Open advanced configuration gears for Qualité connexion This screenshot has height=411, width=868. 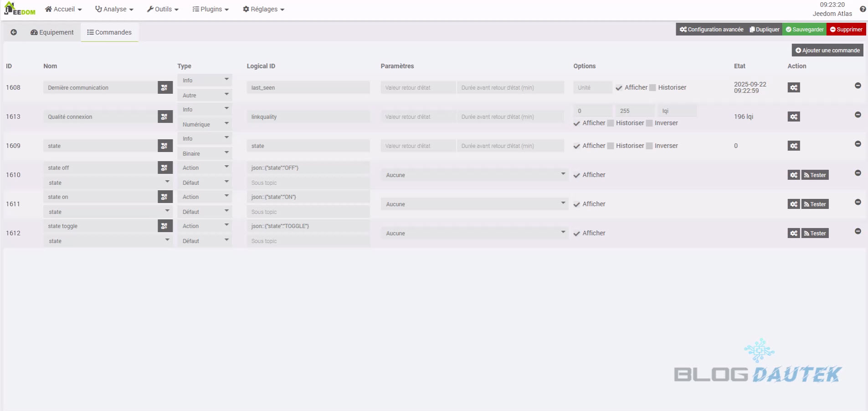(793, 117)
